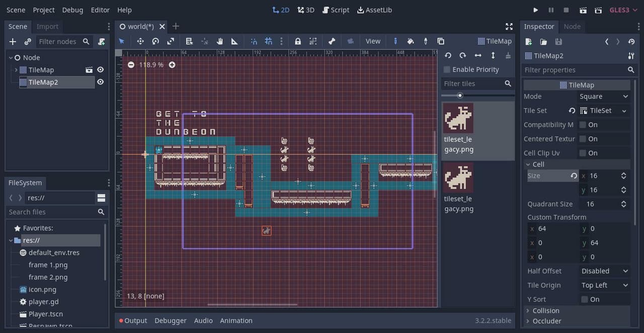Open the Mode Square dropdown
The height and width of the screenshot is (333, 644).
click(604, 96)
